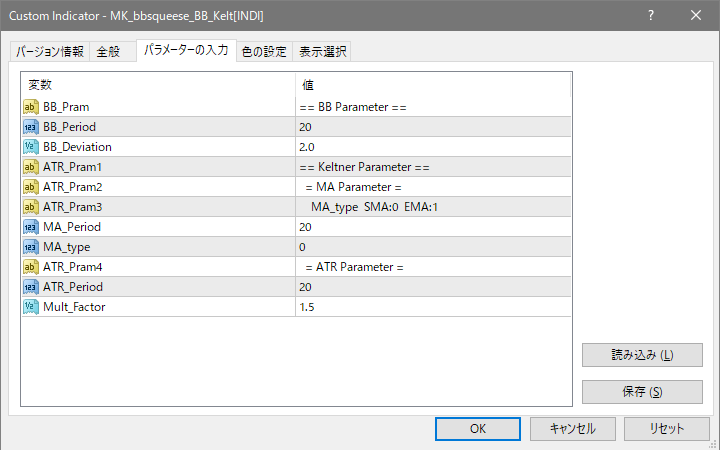Click the double icon beside Mult_Factor
Viewport: 720px width, 450px height.
[x=31, y=307]
